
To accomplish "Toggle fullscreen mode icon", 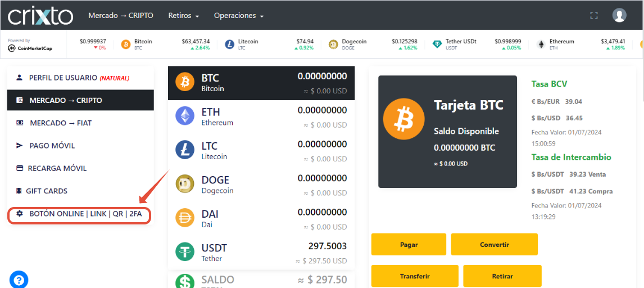I will 593,16.
